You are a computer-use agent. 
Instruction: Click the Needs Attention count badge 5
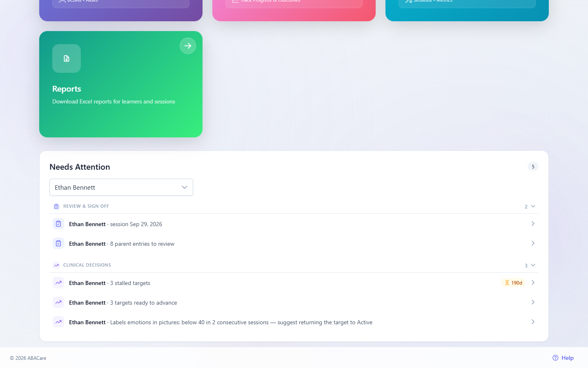pos(533,166)
